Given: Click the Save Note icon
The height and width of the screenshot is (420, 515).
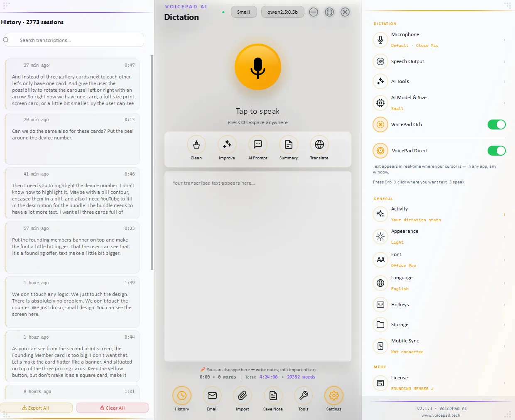Looking at the screenshot, I should pyautogui.click(x=273, y=396).
